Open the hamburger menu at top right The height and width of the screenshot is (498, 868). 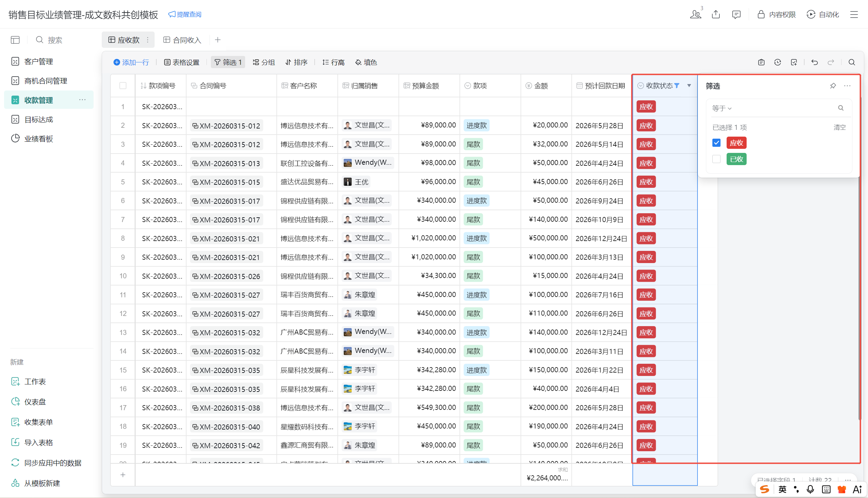click(854, 14)
